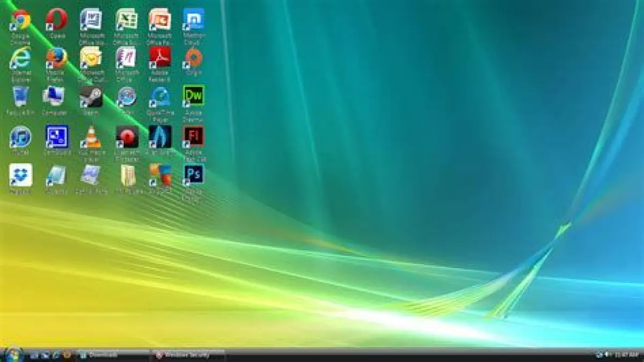Image resolution: width=644 pixels, height=362 pixels.
Task: Open Mozilla Firefox desktop icon
Action: [x=56, y=58]
